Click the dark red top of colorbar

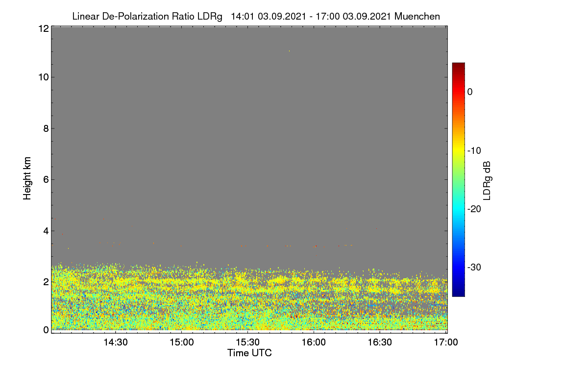click(x=458, y=66)
